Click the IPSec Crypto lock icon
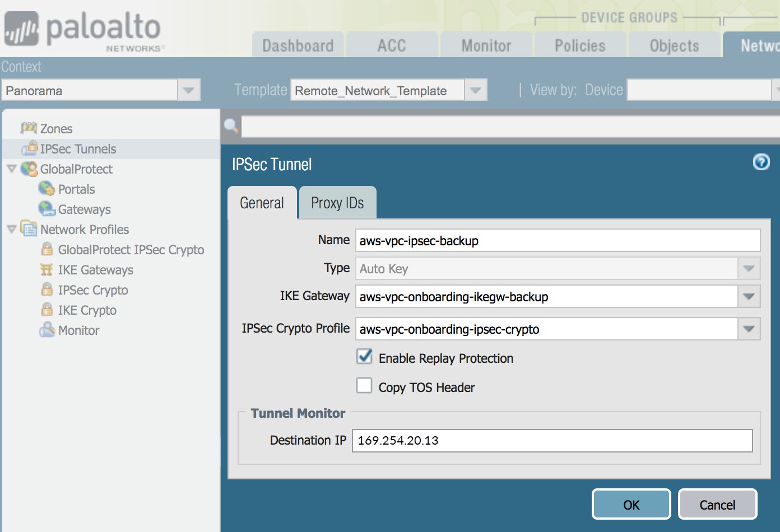The image size is (780, 532). coord(47,290)
